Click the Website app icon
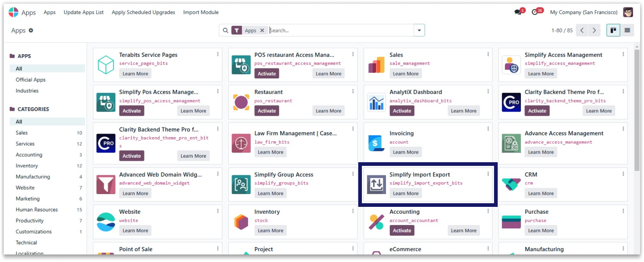 coord(106,222)
